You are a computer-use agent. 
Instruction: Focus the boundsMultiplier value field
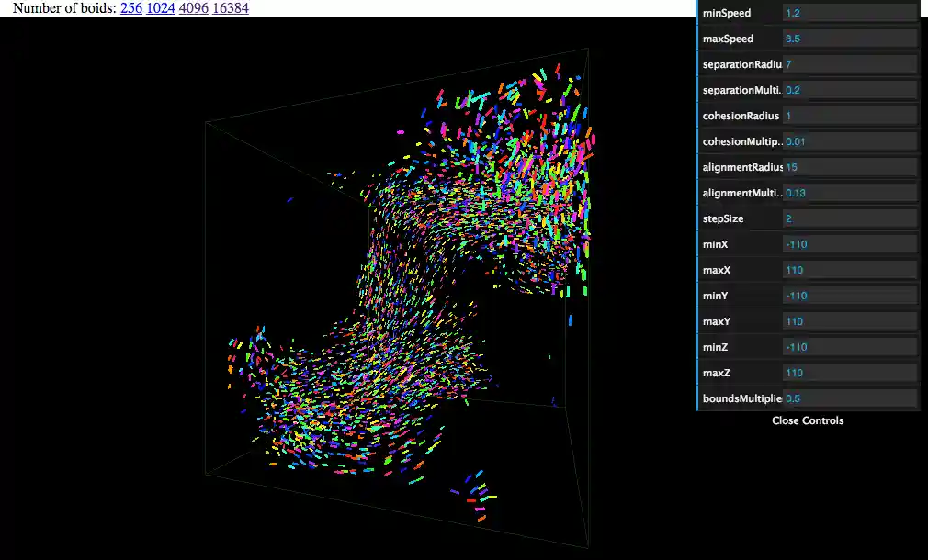(x=849, y=399)
